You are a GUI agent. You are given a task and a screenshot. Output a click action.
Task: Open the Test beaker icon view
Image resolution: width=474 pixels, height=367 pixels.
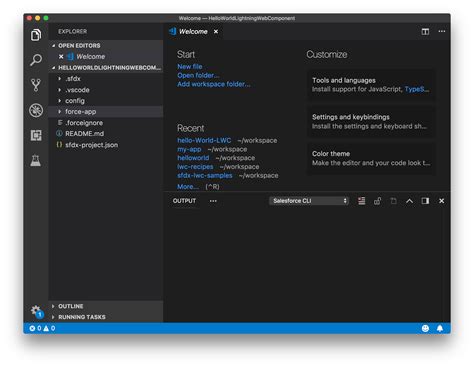36,161
